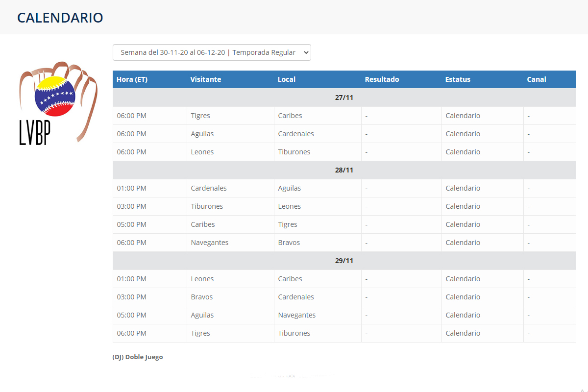Screen dimensions: 588x392
Task: Click Tigres visitor in first 27/11 game
Action: [x=200, y=116]
